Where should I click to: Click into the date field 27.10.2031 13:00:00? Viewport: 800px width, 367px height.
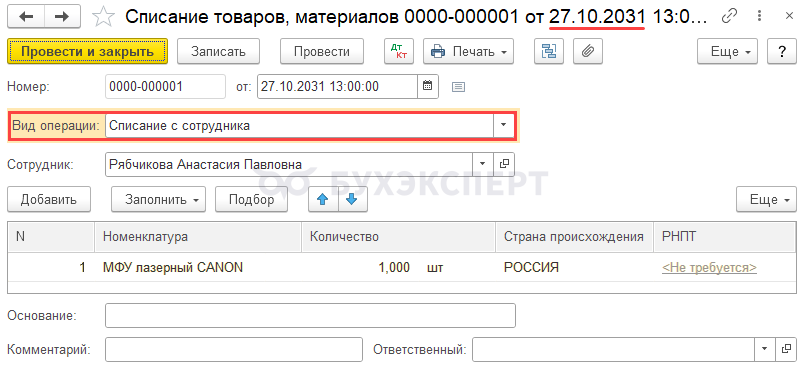tap(338, 86)
